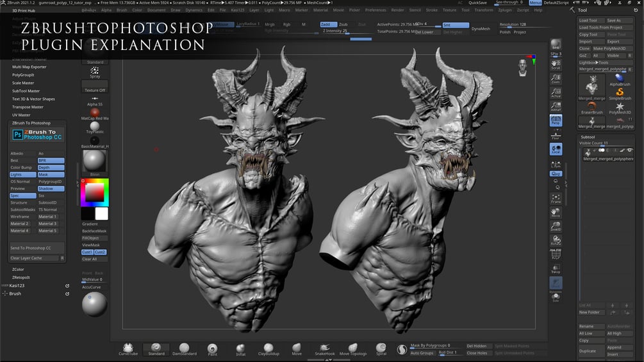
Task: Expand the Transpose Master section
Action: click(28, 107)
